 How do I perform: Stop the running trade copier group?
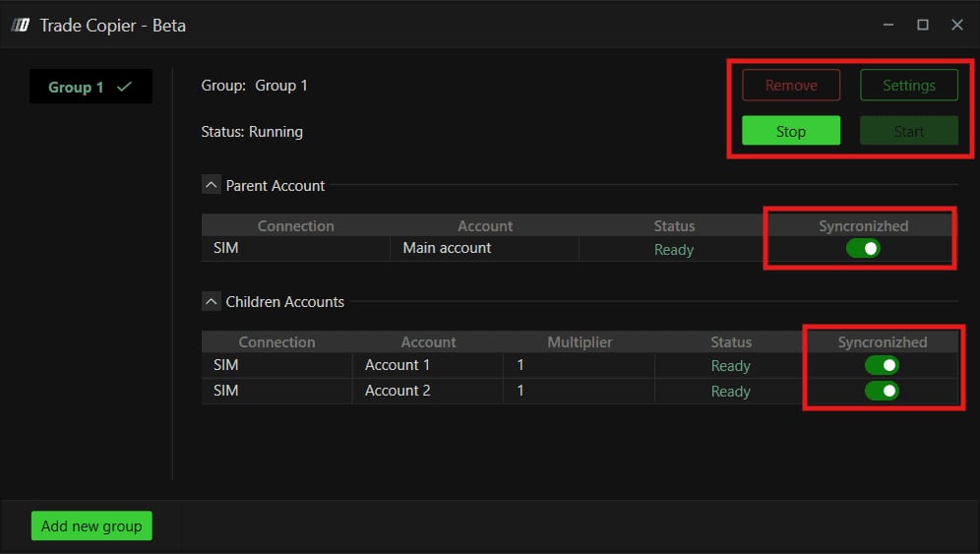[791, 131]
